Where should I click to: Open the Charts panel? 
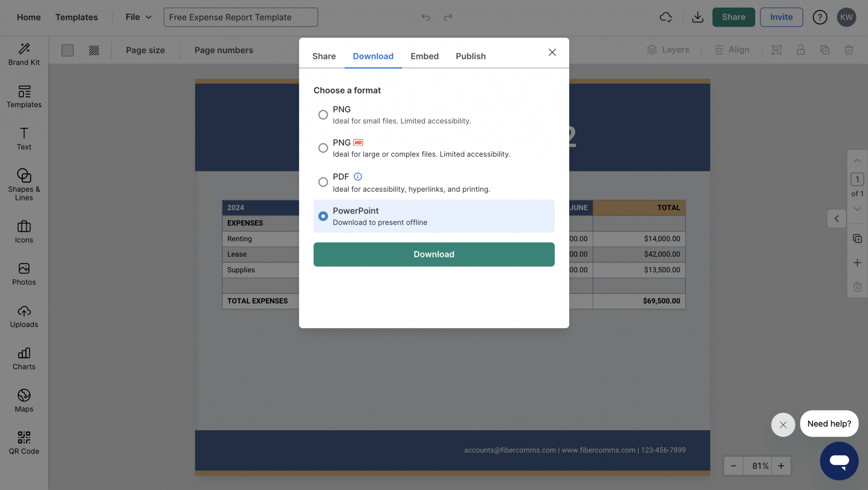coord(24,358)
